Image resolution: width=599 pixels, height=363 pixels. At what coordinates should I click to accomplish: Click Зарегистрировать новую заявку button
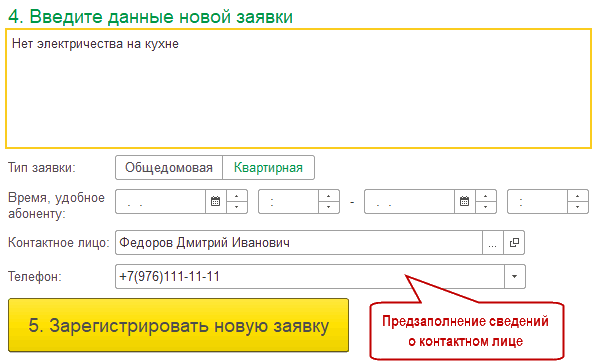point(178,325)
